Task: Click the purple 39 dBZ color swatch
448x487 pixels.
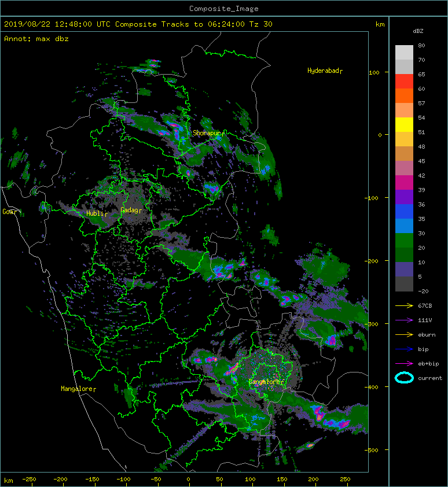Action: click(404, 197)
